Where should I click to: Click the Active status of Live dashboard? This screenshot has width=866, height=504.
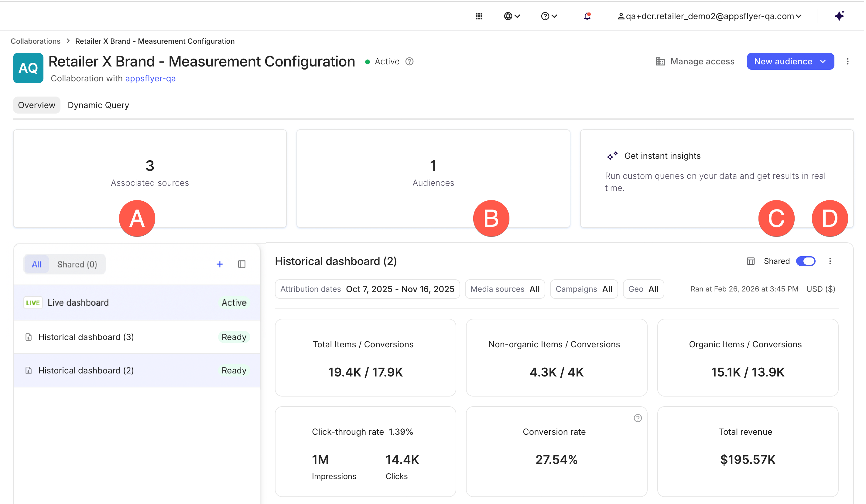[x=234, y=303]
